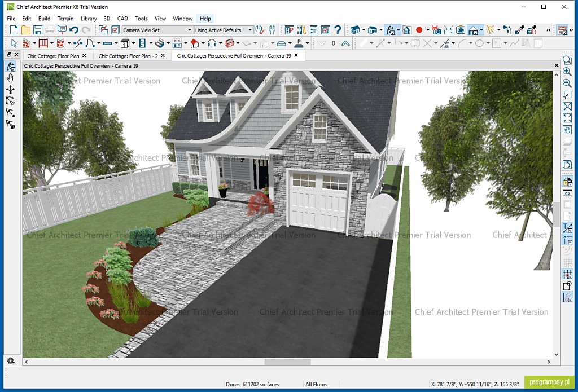
Task: Toggle the highlighted Full Camera tool
Action: click(391, 30)
